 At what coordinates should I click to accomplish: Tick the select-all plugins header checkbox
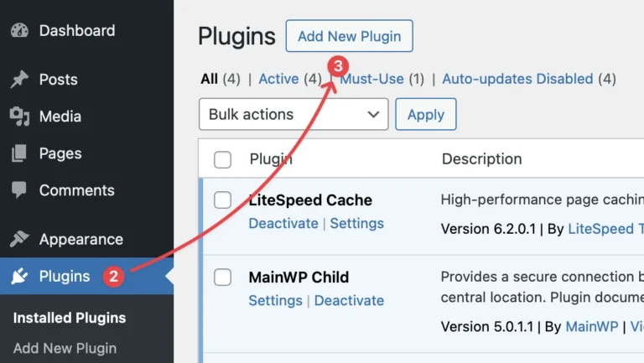222,160
